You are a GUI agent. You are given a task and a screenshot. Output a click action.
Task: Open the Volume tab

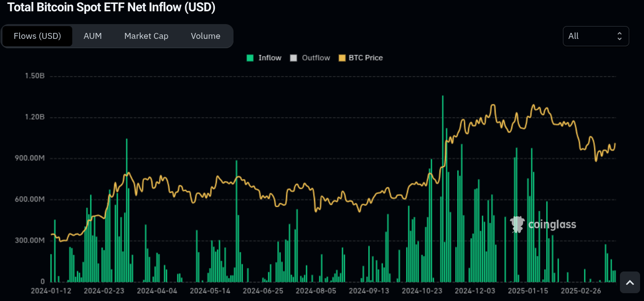pos(205,36)
